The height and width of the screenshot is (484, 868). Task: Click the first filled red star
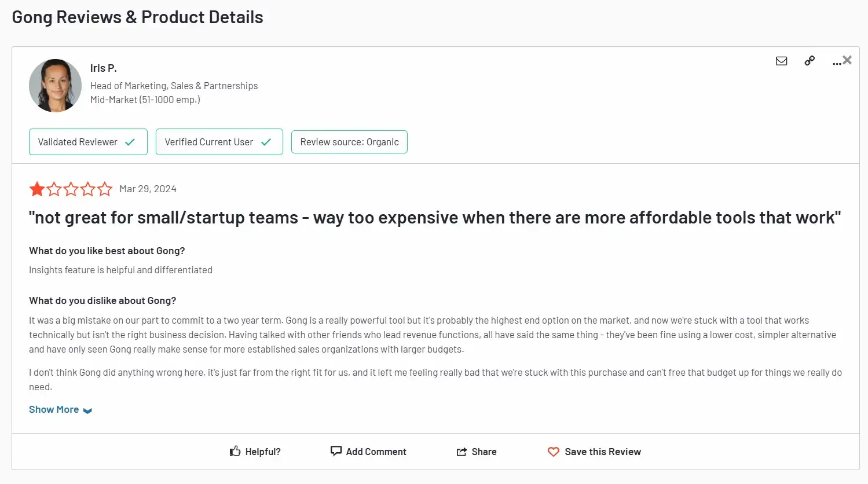37,189
